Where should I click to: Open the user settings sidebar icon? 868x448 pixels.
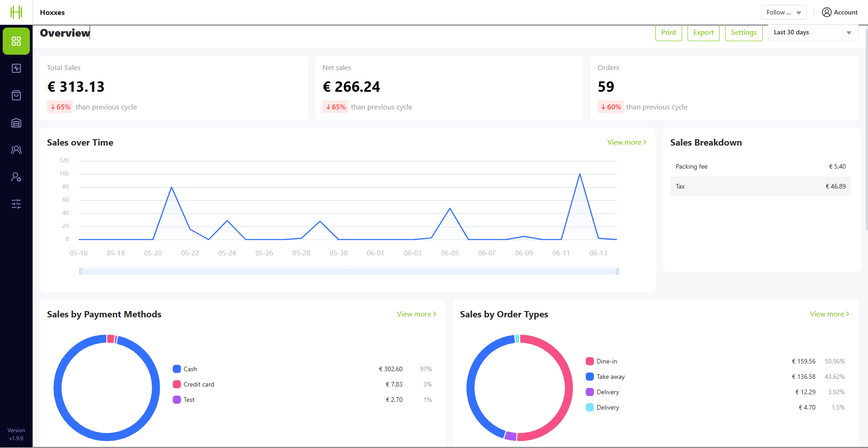tap(16, 177)
